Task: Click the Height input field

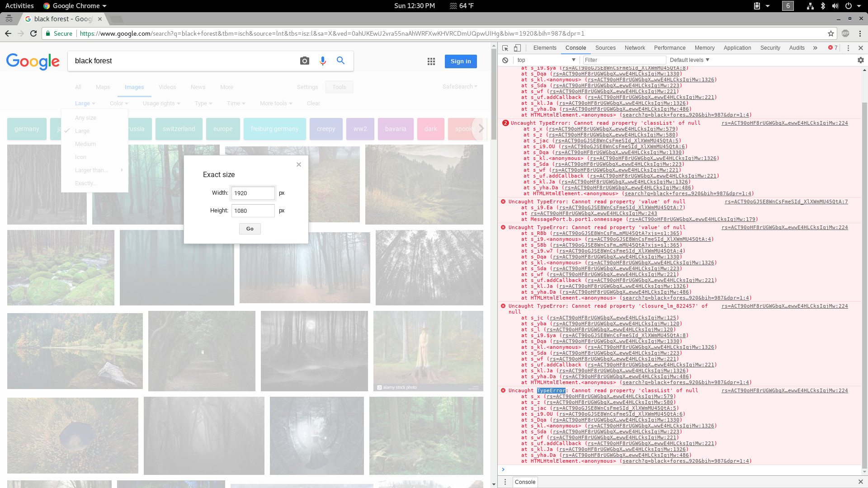Action: point(253,211)
